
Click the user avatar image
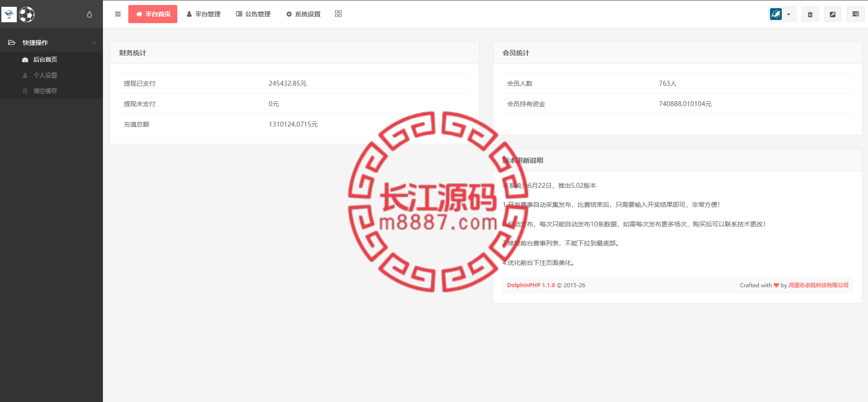pyautogui.click(x=776, y=14)
